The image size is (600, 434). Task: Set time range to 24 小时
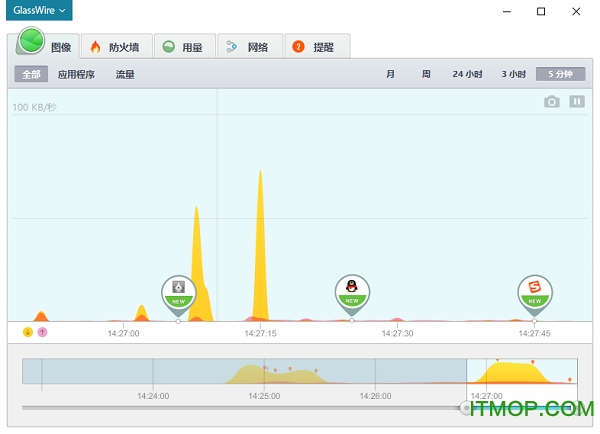coord(467,74)
